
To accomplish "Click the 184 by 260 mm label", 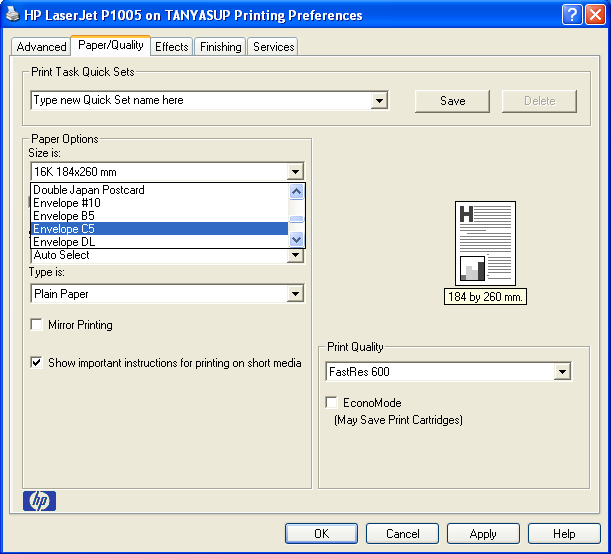I will click(485, 297).
